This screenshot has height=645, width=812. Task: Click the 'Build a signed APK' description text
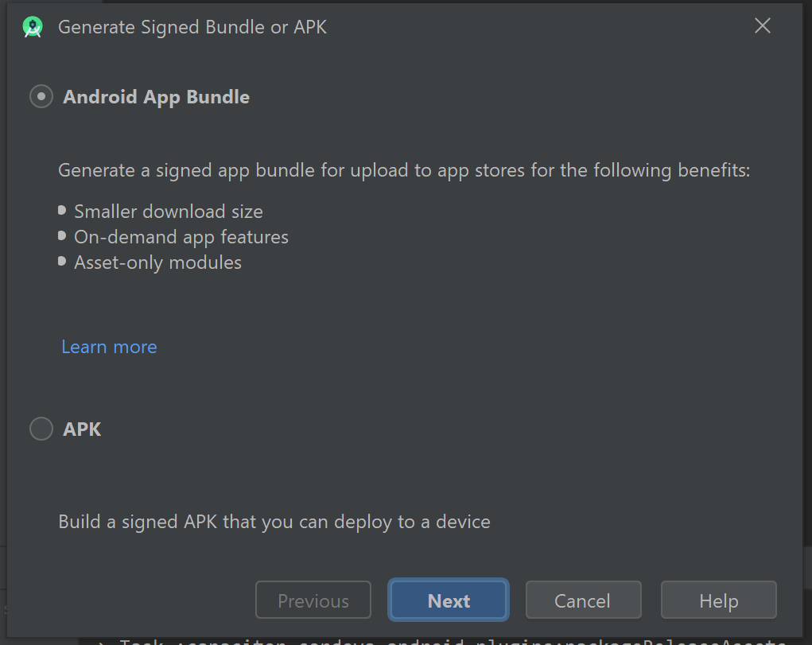pos(274,521)
